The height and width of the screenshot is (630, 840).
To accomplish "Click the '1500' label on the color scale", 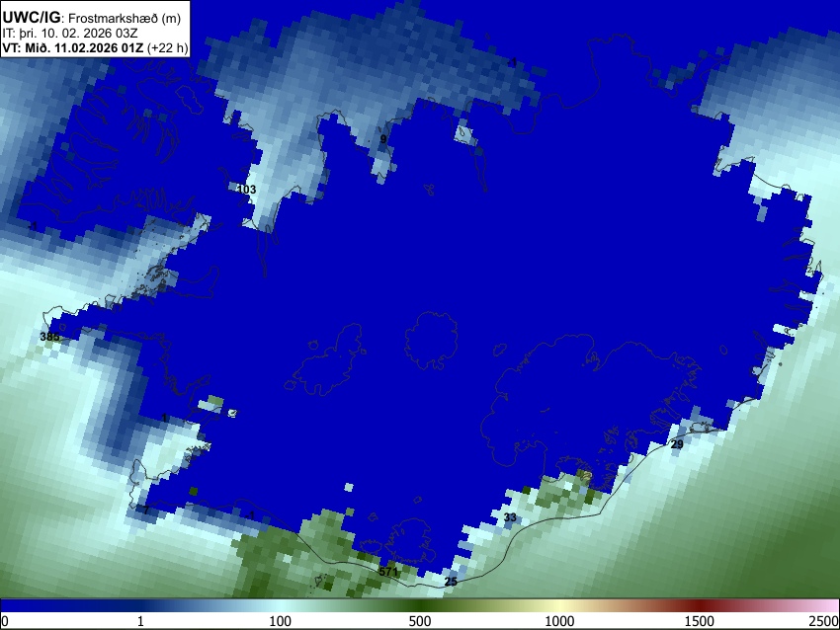I will coord(700,621).
